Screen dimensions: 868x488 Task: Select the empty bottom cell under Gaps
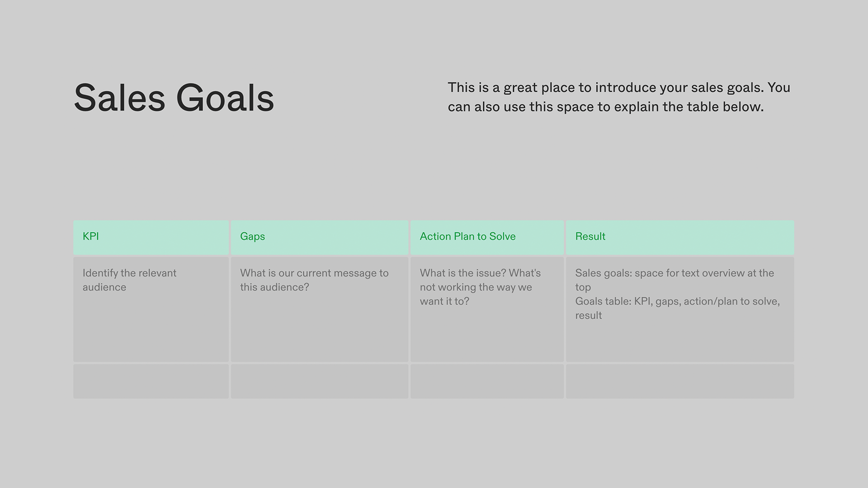point(319,381)
